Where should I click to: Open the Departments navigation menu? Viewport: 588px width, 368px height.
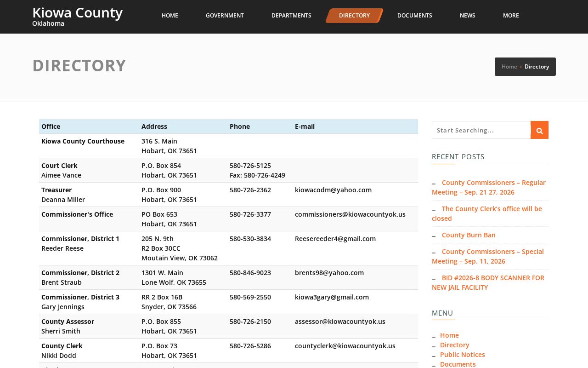click(x=291, y=16)
